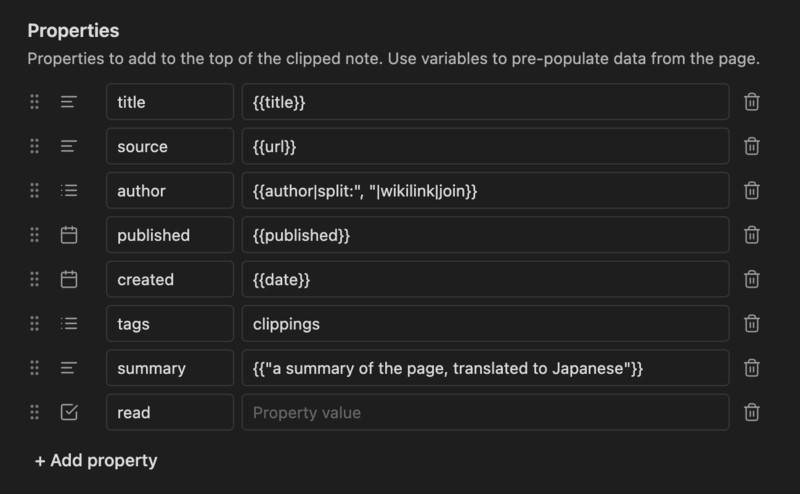Screen dimensions: 800x494
Task: Delete the title property row
Action: pos(752,102)
